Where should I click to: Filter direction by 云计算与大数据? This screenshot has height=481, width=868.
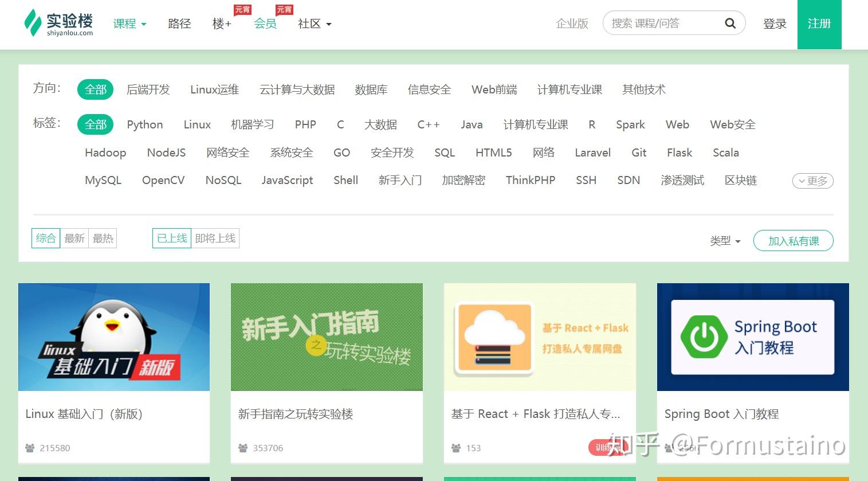click(297, 89)
